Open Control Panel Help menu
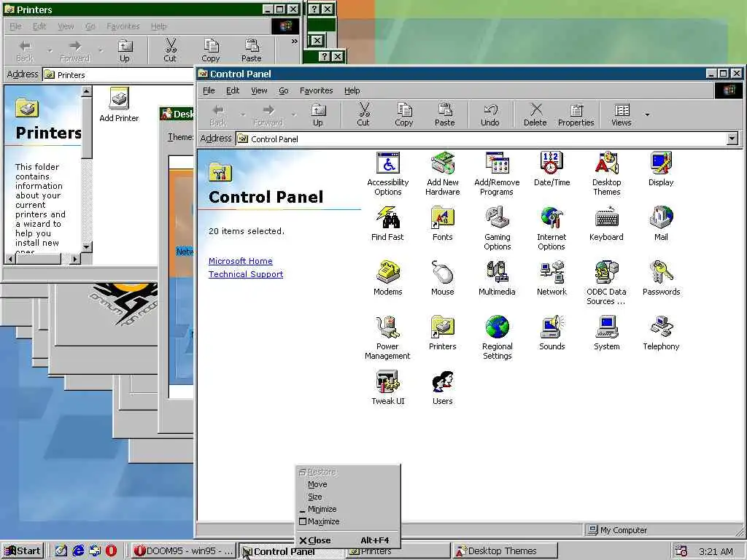The width and height of the screenshot is (747, 560). coord(352,90)
